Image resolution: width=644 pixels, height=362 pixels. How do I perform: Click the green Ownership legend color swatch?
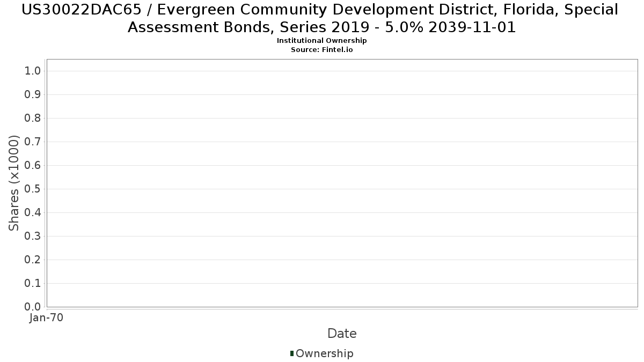(x=292, y=353)
